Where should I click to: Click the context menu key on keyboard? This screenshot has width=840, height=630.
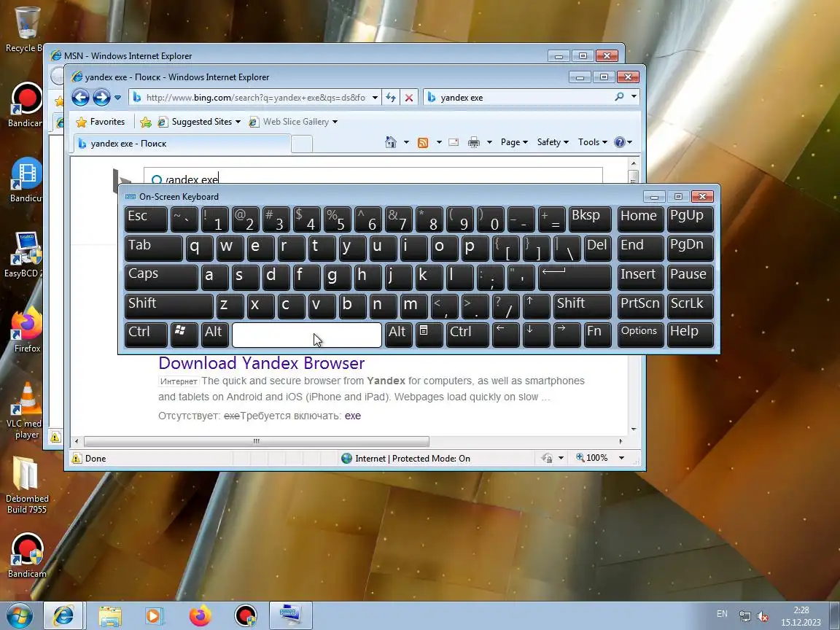(429, 335)
